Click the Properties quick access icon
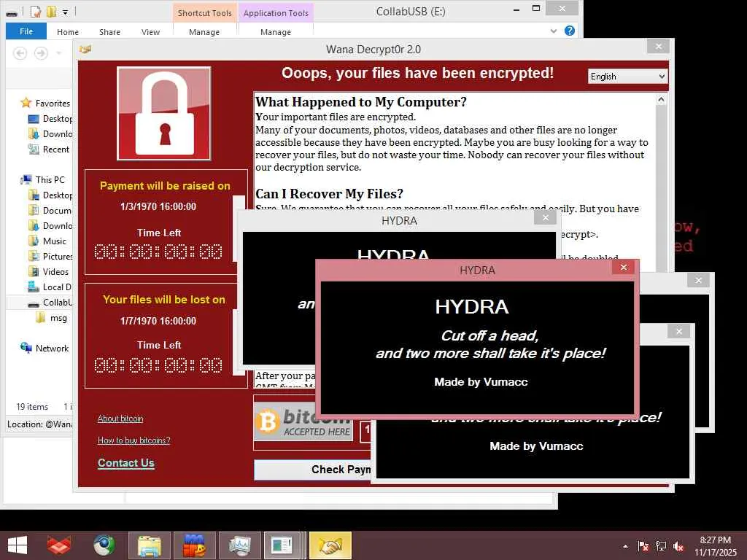747x560 pixels. pyautogui.click(x=36, y=12)
